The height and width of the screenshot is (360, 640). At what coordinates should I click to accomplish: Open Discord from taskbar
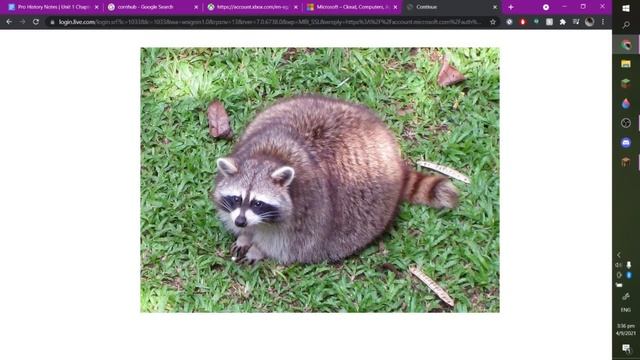626,142
